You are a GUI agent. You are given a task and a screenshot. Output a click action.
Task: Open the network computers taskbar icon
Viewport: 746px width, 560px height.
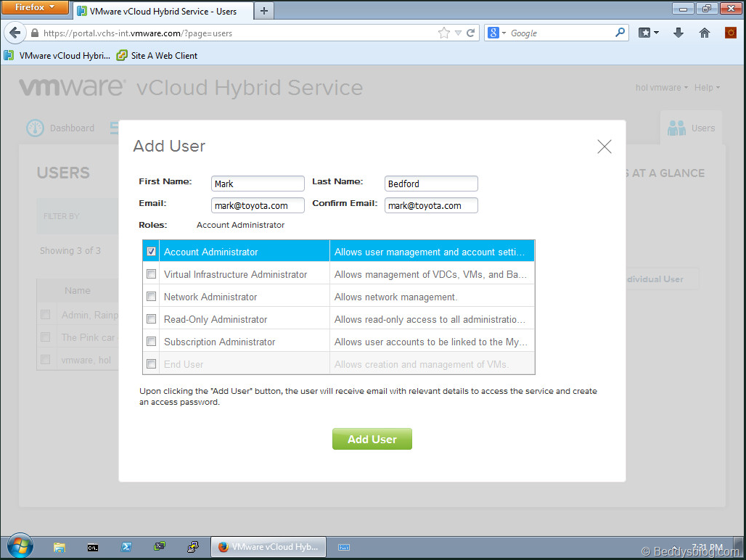click(x=160, y=547)
